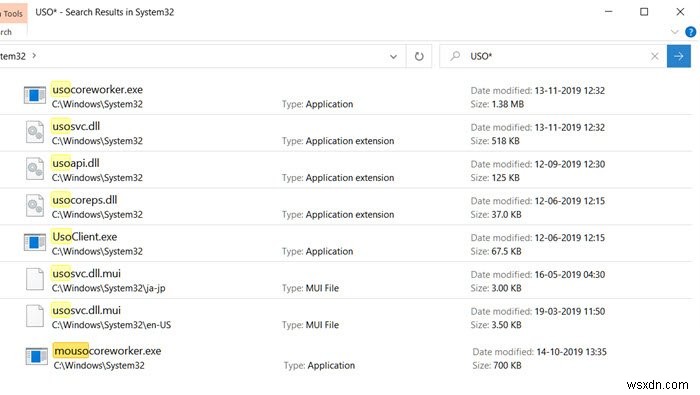This screenshot has height=395, width=700.
Task: Select the usosvc.dll file icon
Action: [x=35, y=132]
